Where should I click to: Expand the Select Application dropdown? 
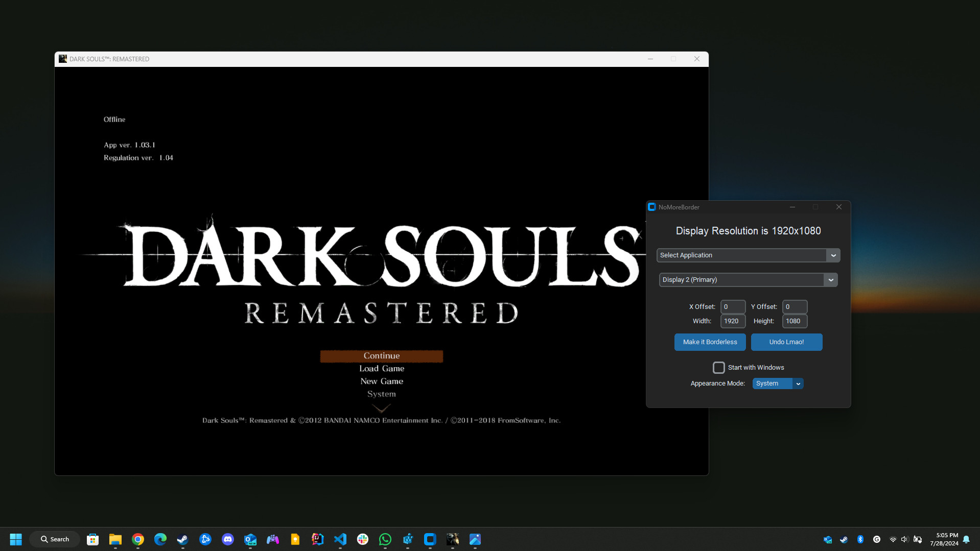(x=748, y=255)
